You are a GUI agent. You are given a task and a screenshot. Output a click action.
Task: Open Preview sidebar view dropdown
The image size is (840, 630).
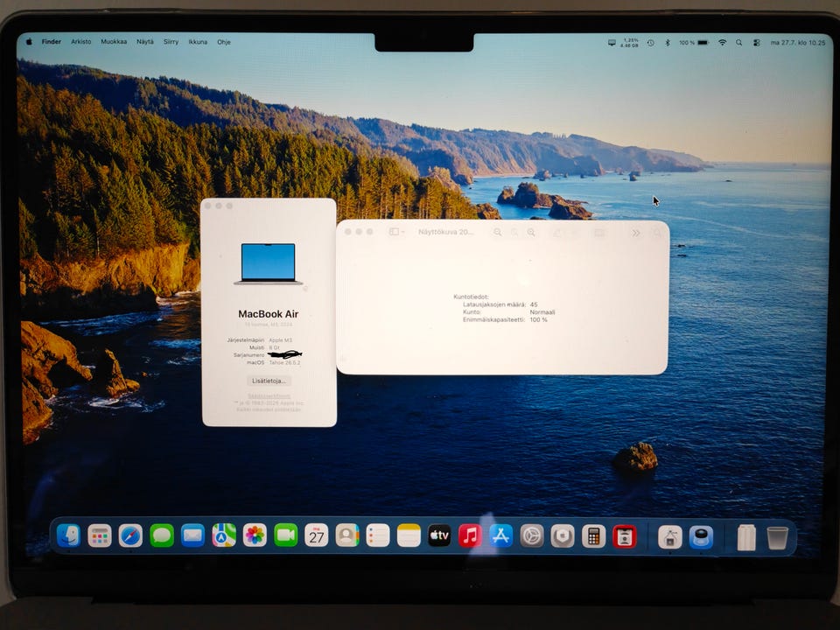pos(397,231)
